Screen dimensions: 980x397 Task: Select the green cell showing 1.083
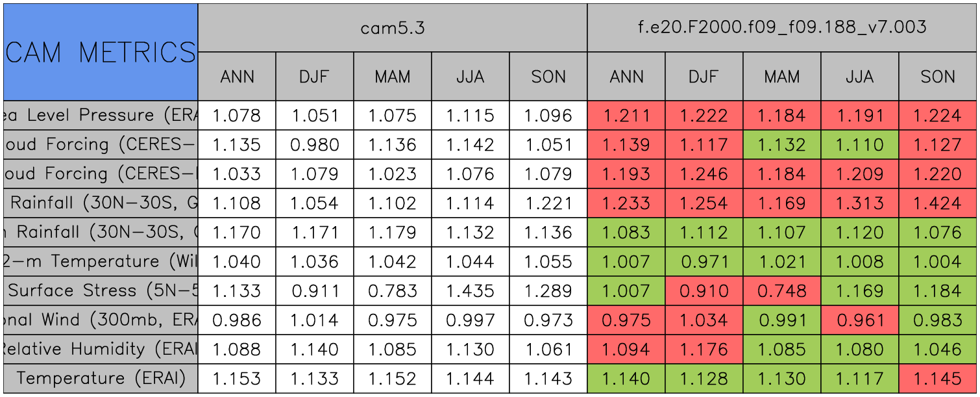click(x=626, y=233)
